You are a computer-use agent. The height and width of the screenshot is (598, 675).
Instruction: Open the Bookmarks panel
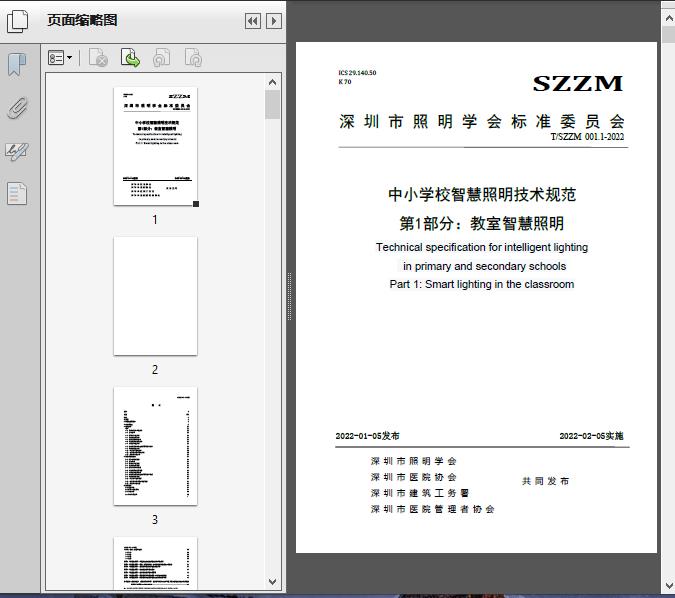17,65
